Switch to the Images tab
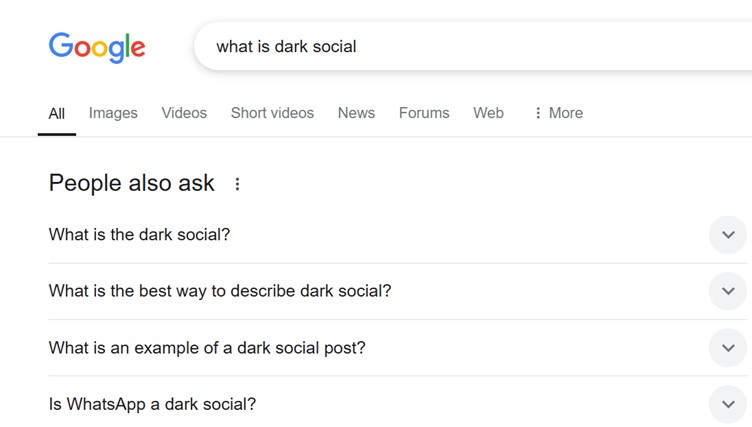This screenshot has width=752, height=427. click(x=113, y=113)
